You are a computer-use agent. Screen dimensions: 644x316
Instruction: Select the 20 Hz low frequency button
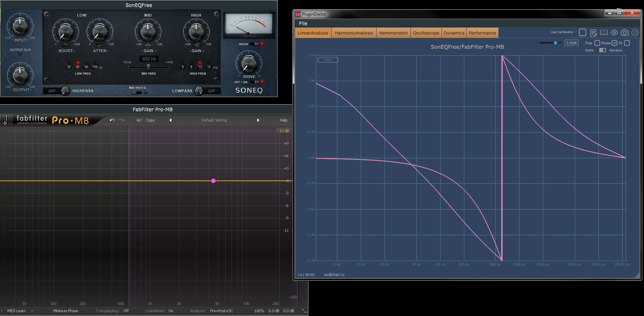tap(69, 67)
